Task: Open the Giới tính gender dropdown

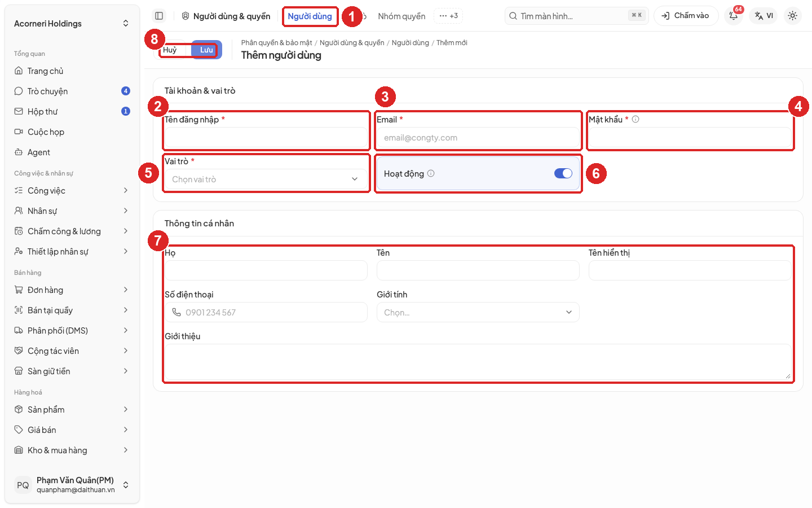Action: pyautogui.click(x=478, y=312)
